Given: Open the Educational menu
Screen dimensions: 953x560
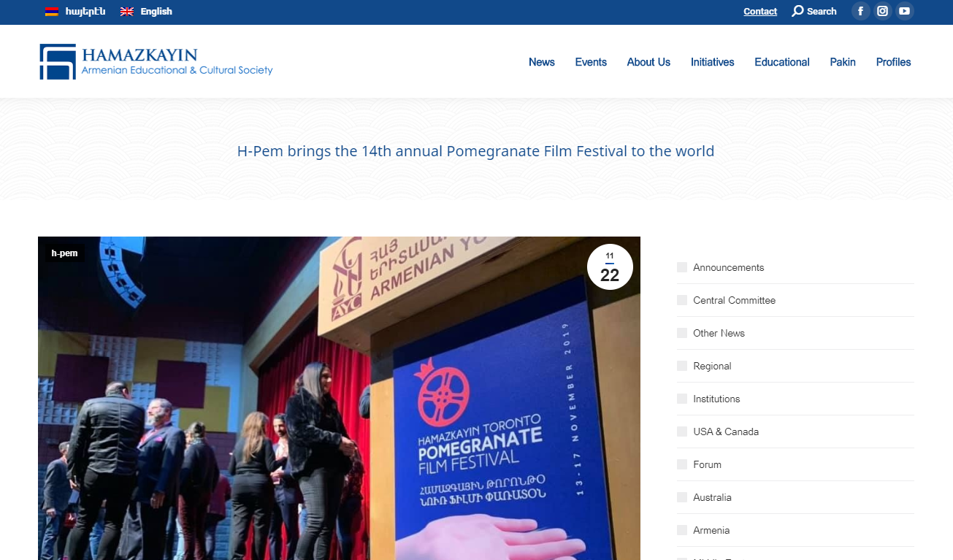Looking at the screenshot, I should (782, 62).
